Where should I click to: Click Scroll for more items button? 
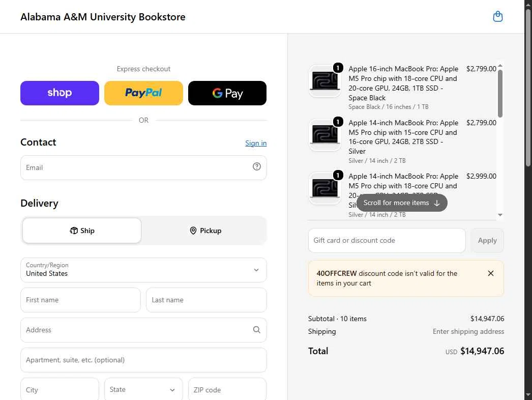point(402,203)
